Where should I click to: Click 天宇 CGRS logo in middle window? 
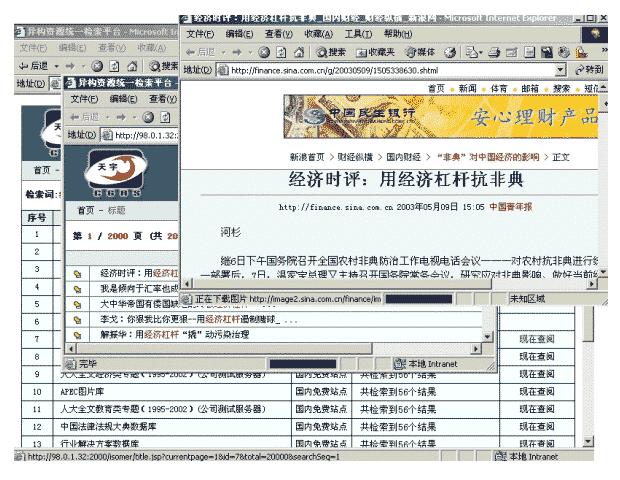coord(116,173)
